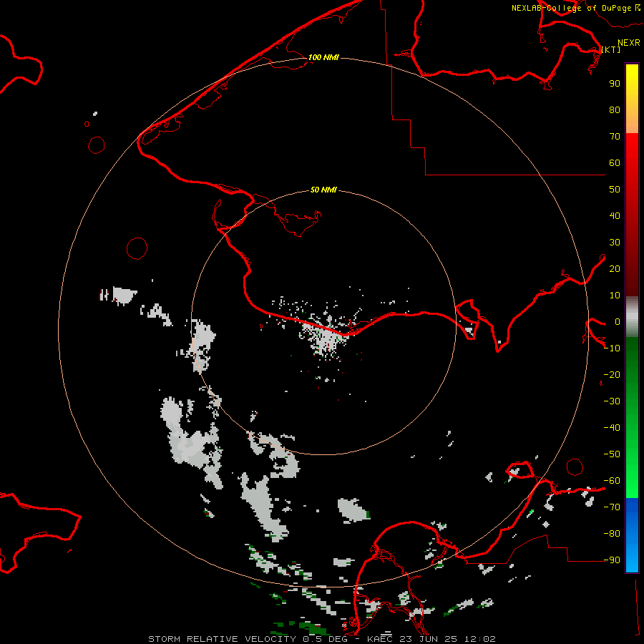
Task: Click the "80" scale label
Action: click(x=615, y=110)
